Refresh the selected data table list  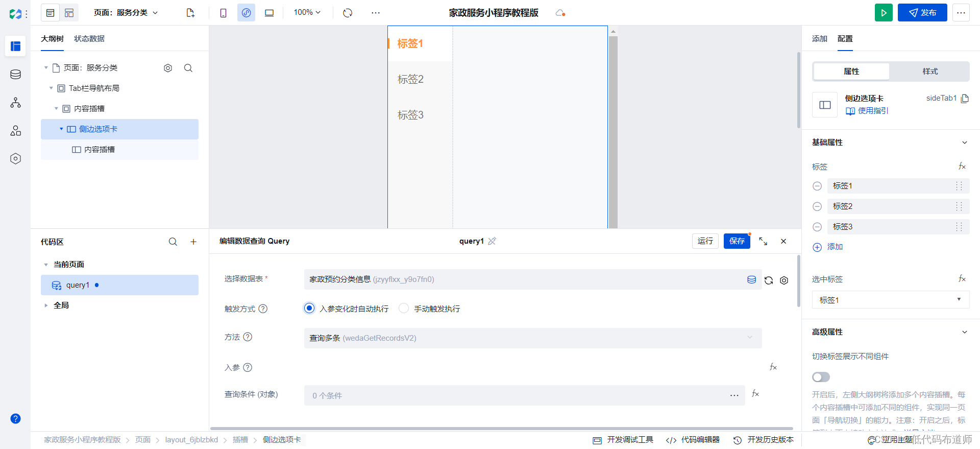(769, 280)
